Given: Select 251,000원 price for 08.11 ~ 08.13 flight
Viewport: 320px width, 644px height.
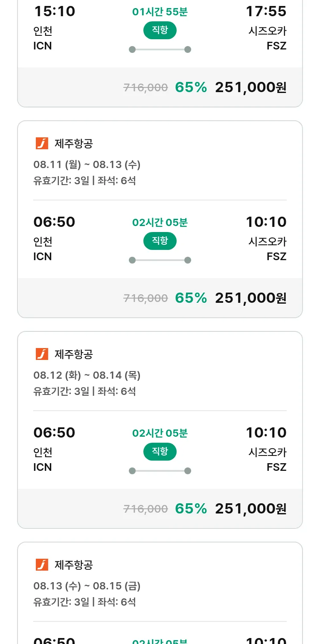Looking at the screenshot, I should 250,298.
